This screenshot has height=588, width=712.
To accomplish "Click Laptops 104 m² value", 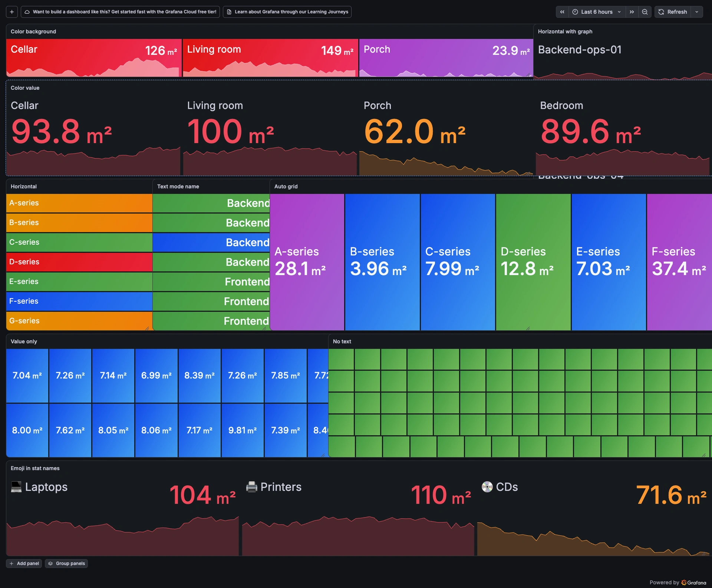I will coord(202,495).
